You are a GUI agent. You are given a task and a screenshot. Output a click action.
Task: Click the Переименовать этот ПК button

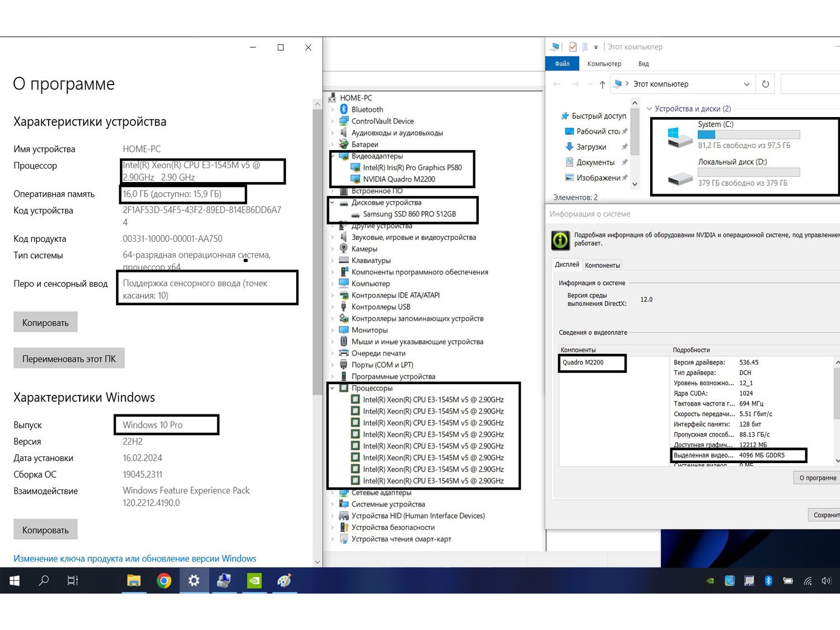coord(69,358)
